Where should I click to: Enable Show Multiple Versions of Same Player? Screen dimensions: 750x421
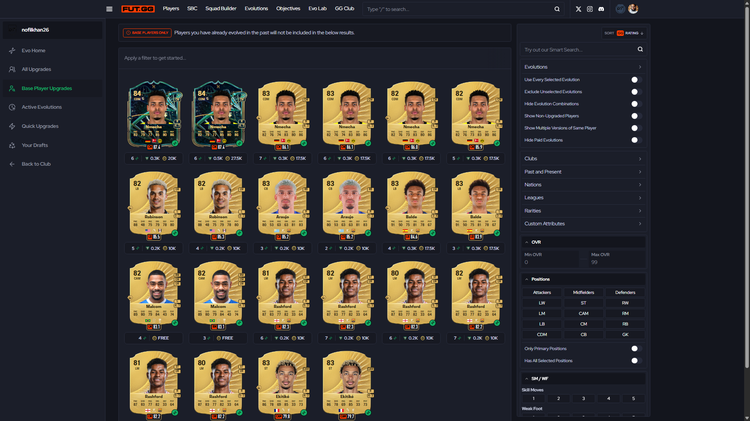(x=635, y=128)
